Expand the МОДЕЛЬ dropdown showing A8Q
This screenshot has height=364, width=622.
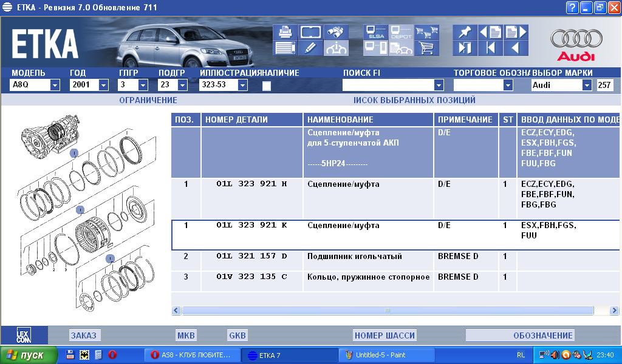[55, 86]
